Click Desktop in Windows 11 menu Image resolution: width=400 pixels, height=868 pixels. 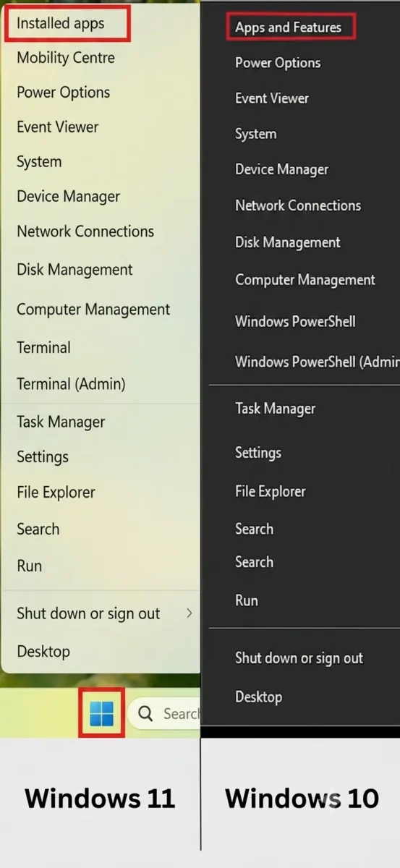43,652
